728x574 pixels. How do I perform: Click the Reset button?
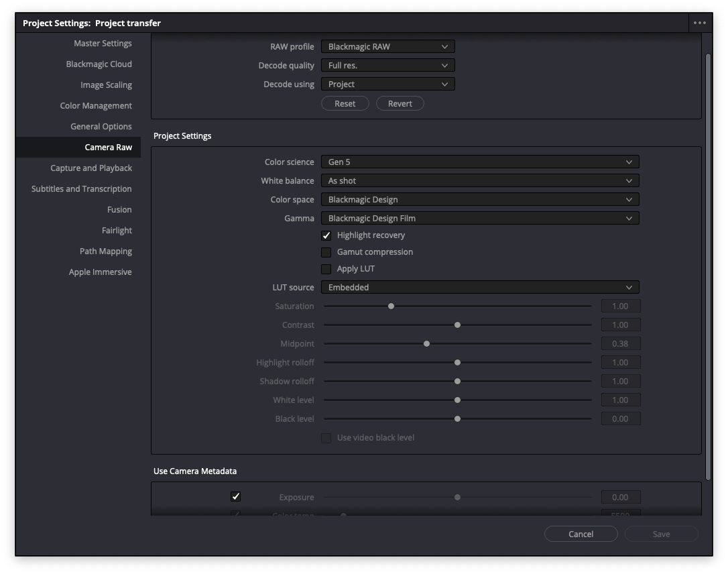[345, 103]
